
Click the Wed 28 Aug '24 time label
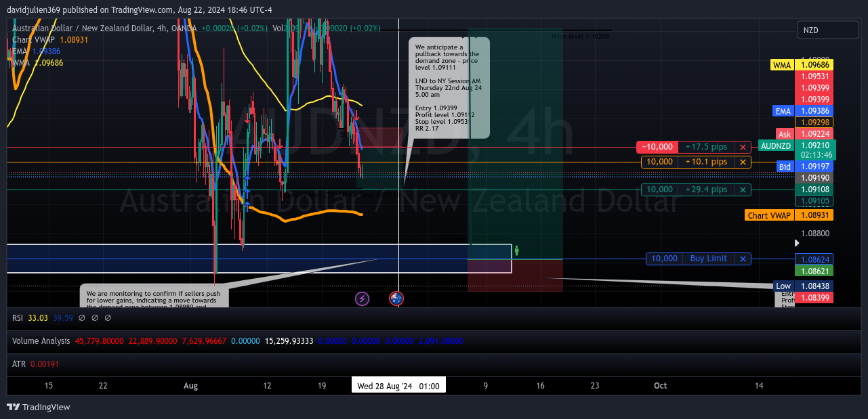pyautogui.click(x=398, y=386)
